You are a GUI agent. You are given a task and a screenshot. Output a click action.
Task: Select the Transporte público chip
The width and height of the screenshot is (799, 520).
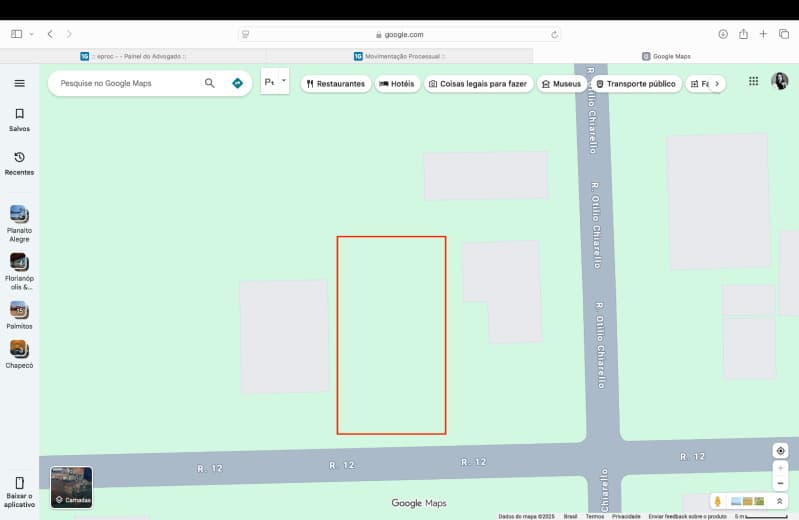click(x=636, y=84)
